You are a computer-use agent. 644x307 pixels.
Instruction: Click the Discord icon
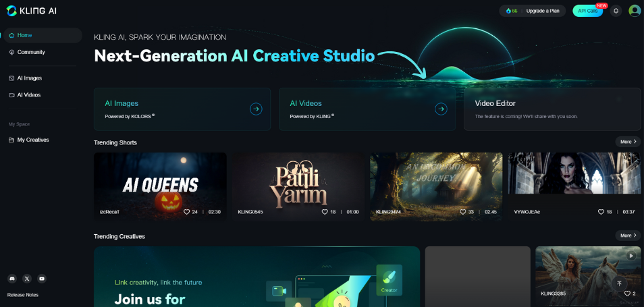[x=12, y=279]
